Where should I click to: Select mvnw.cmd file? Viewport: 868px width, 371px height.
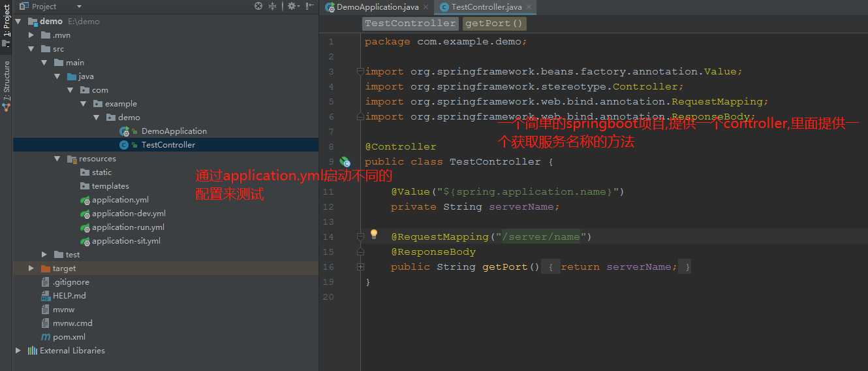pos(72,323)
